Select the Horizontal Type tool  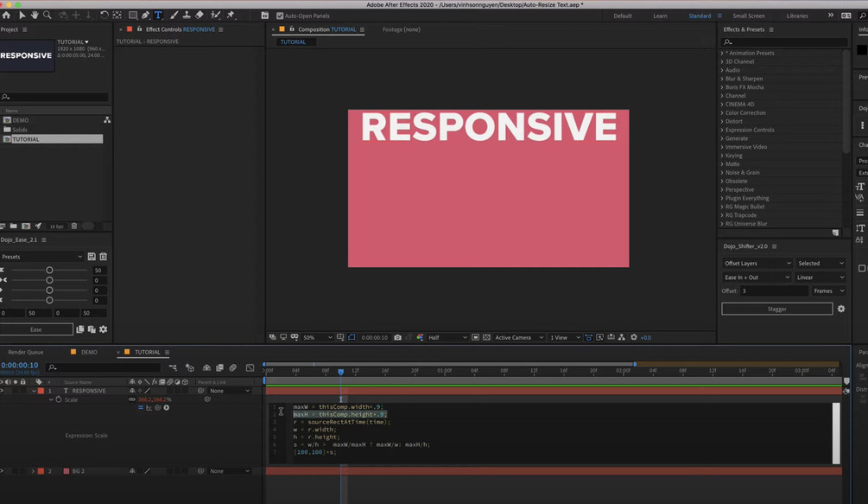tap(158, 16)
